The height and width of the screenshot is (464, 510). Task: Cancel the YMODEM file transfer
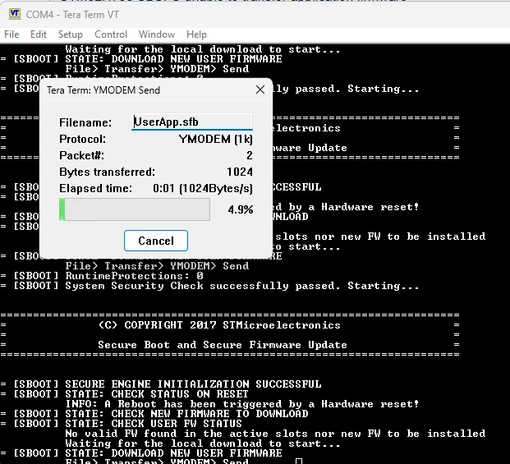(156, 241)
